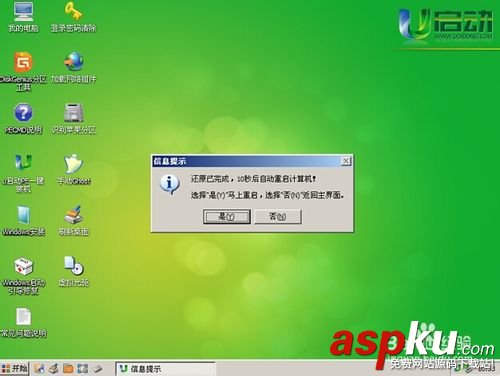Image resolution: width=500 pixels, height=376 pixels.
Task: Select the 信息提示 taskbar window button
Action: click(166, 369)
